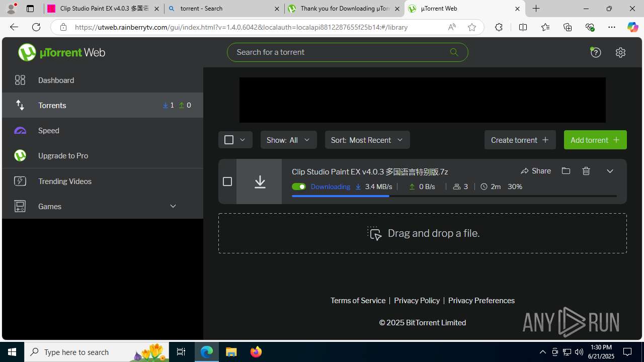Open Terms of Service link
Viewport: 644px width, 362px height.
pyautogui.click(x=358, y=301)
